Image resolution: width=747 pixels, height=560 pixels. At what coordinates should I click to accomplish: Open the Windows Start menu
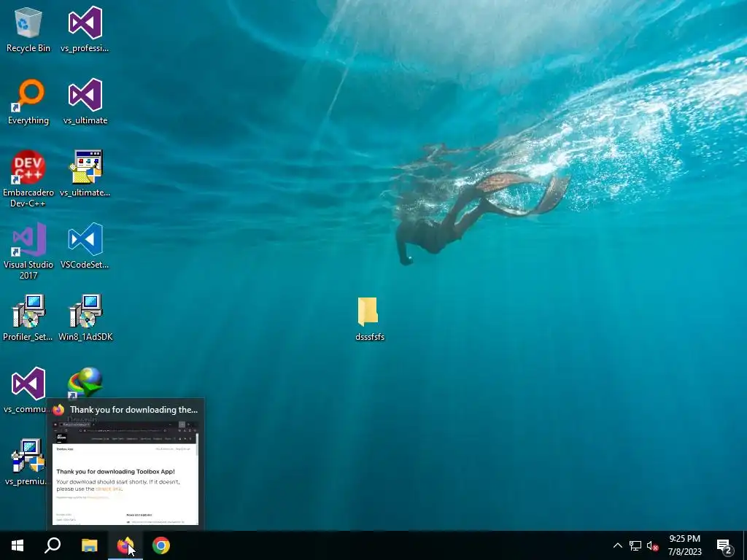coord(18,545)
